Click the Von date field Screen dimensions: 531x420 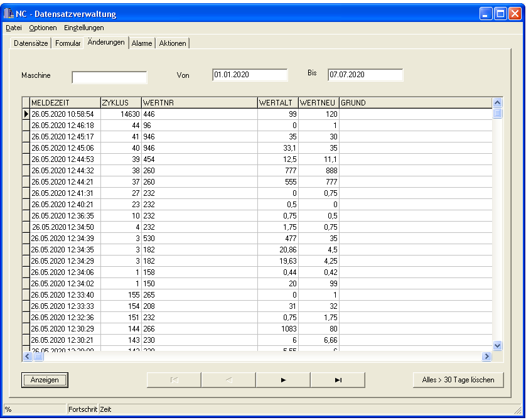pyautogui.click(x=250, y=75)
